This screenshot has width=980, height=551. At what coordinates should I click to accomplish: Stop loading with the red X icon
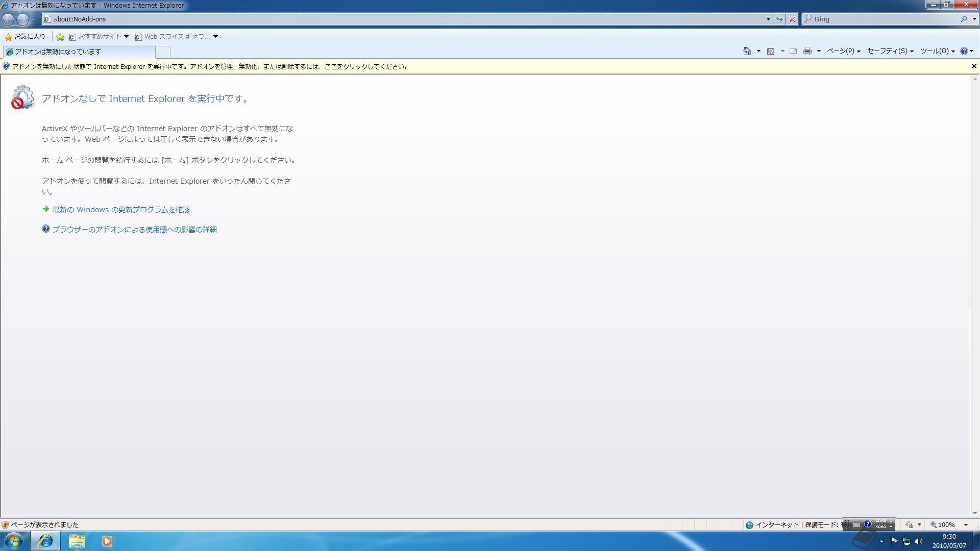tap(792, 19)
